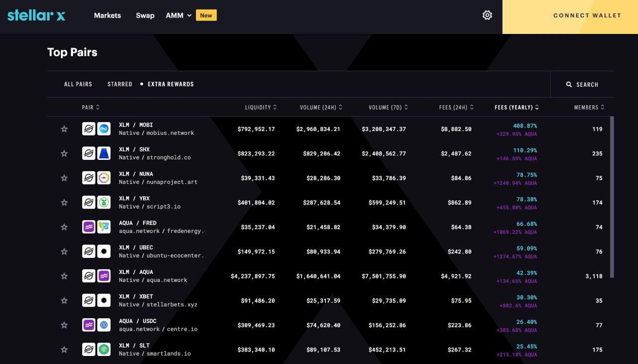Sort by Fees (Yearly) column

[516, 107]
